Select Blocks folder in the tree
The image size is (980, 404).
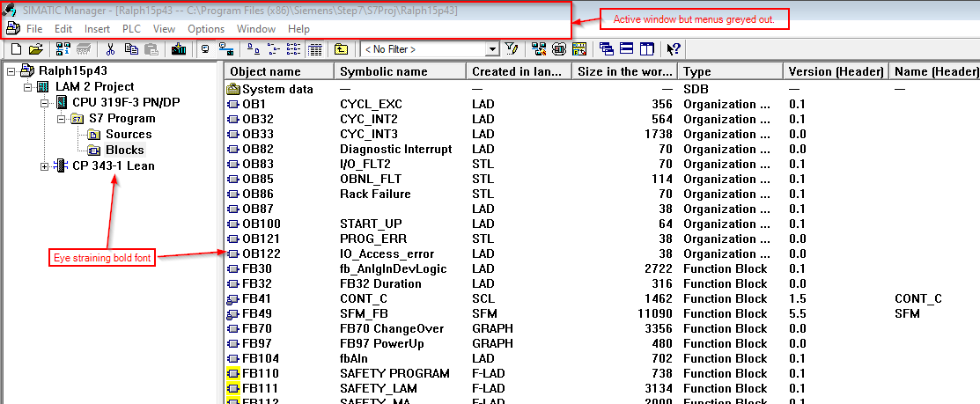(x=124, y=150)
